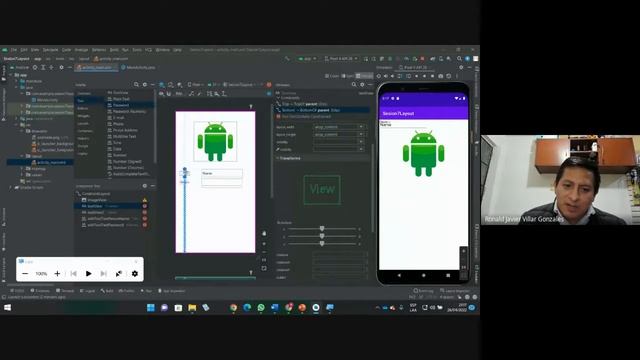Open Attributes panel gear settings
The width and height of the screenshot is (640, 360).
pyautogui.click(x=362, y=85)
